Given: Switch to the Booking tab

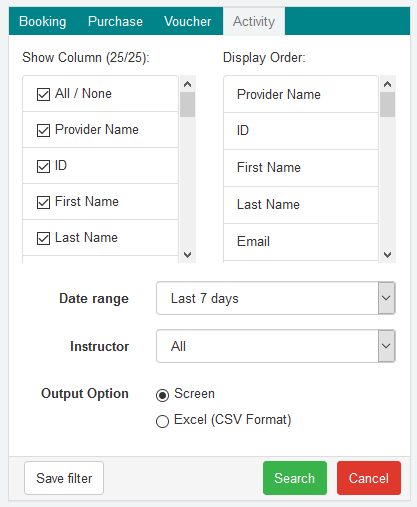Looking at the screenshot, I should pyautogui.click(x=43, y=21).
